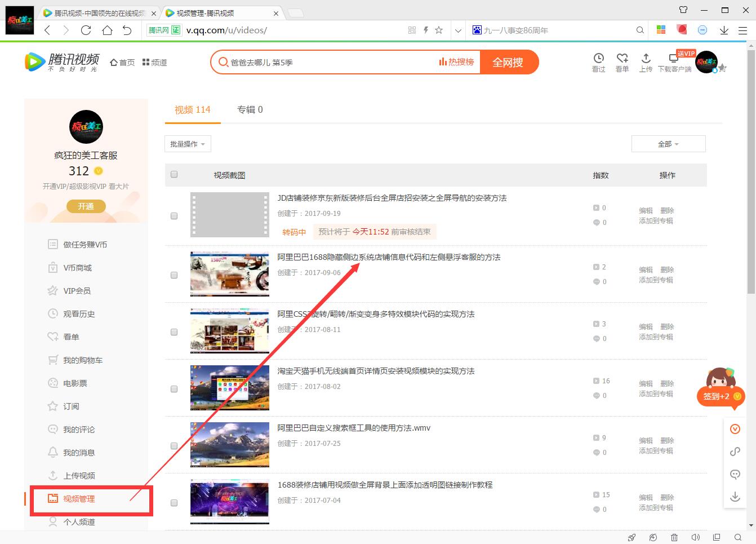Click the trash icon in status bar
Screen dimensions: 756x544
[674, 537]
